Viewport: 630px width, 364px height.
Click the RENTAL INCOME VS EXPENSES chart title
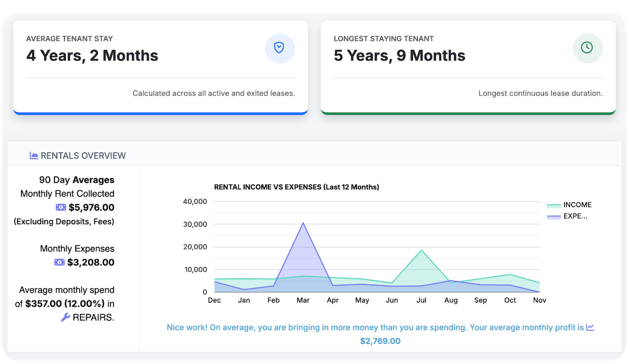[297, 187]
